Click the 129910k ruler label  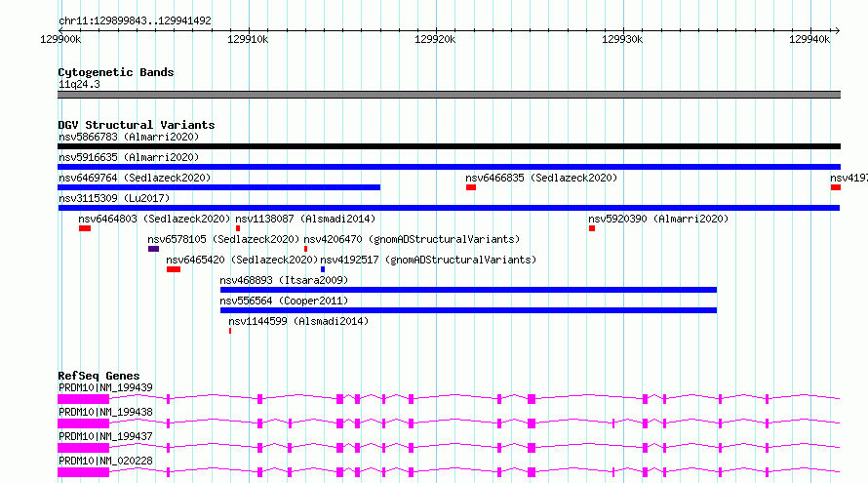(248, 39)
